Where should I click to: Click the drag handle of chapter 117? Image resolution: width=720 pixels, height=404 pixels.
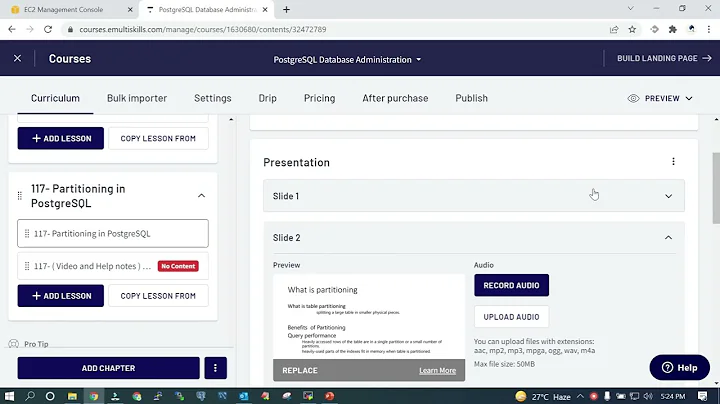tap(19, 196)
